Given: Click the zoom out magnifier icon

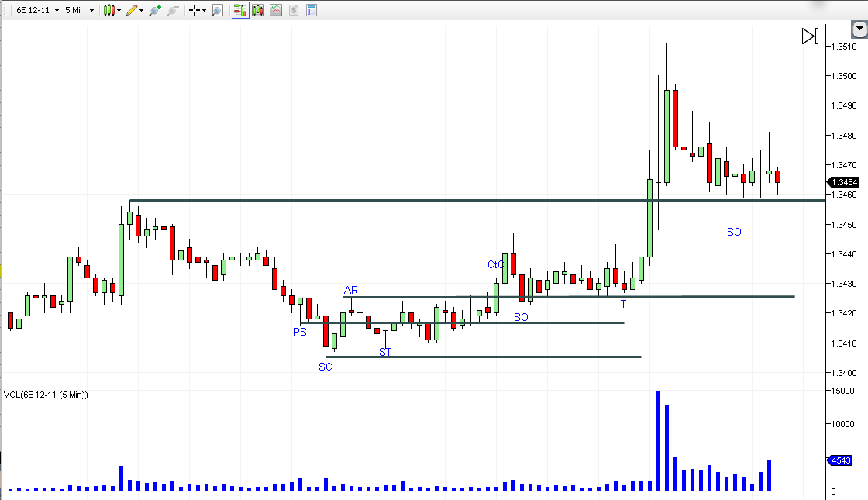Looking at the screenshot, I should pos(172,10).
